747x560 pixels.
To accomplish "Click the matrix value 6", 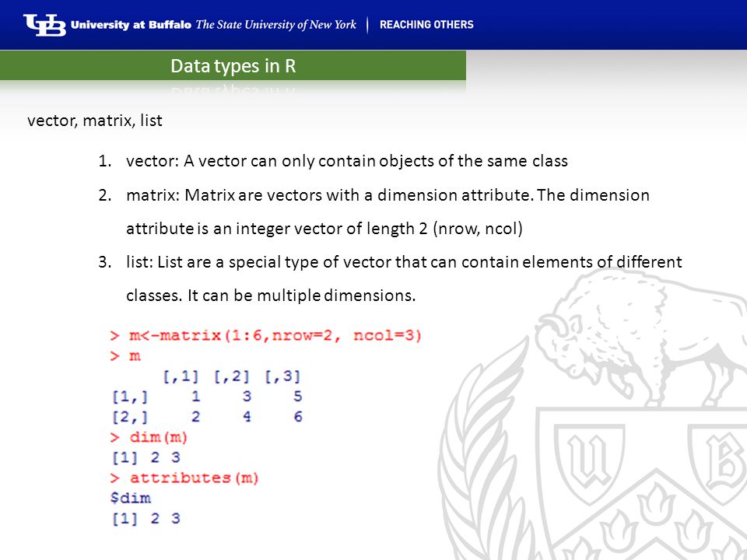I will click(298, 417).
